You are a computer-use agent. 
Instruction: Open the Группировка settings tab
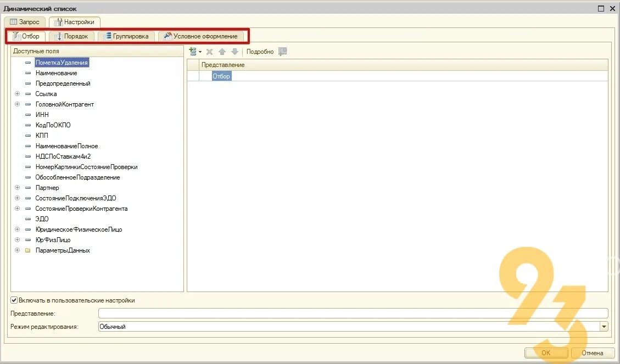(x=126, y=36)
